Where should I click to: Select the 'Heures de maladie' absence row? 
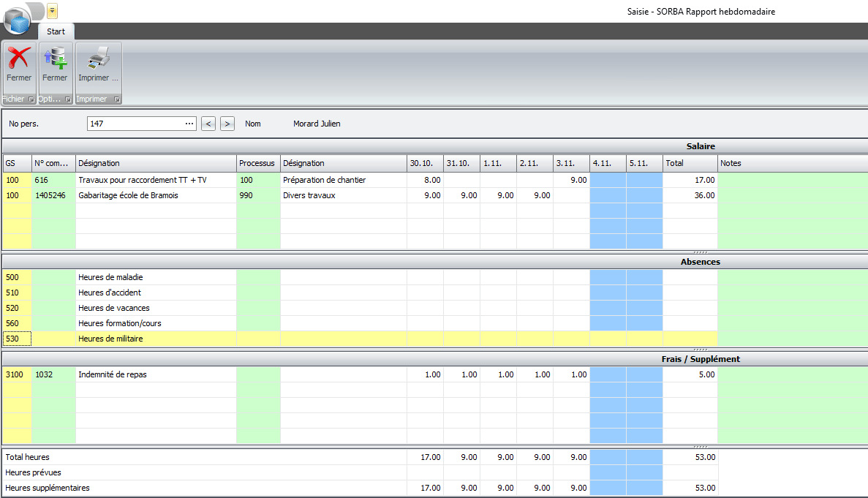[156, 277]
